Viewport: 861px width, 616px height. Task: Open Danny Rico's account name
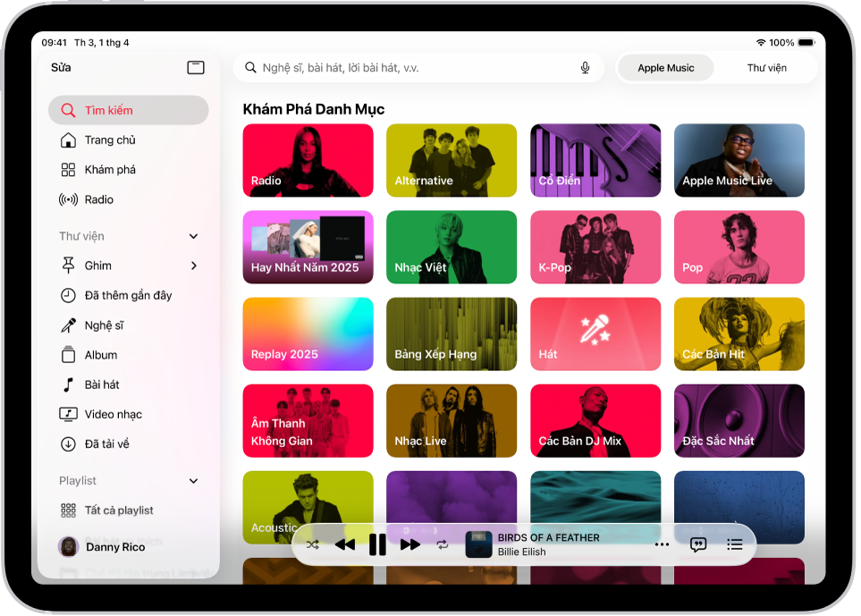coord(115,547)
